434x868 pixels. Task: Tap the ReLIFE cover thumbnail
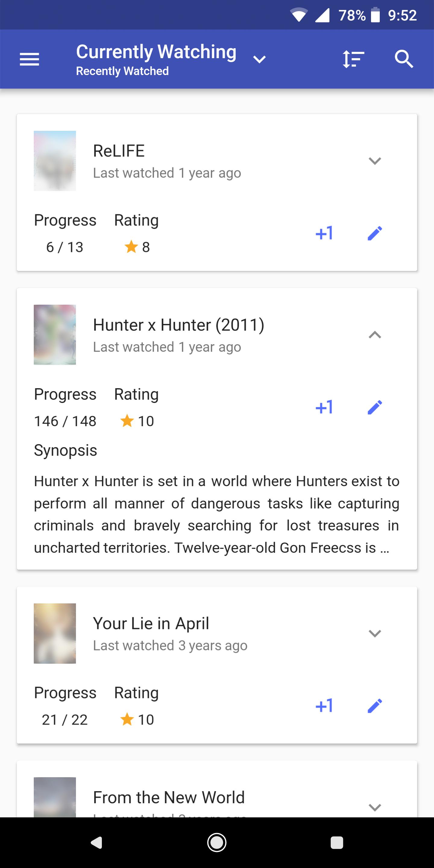tap(55, 161)
